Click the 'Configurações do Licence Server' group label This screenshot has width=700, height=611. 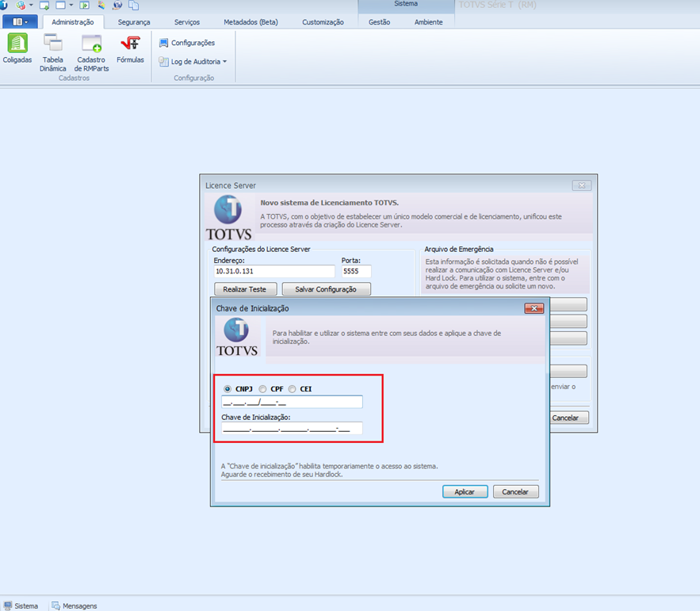click(x=261, y=249)
